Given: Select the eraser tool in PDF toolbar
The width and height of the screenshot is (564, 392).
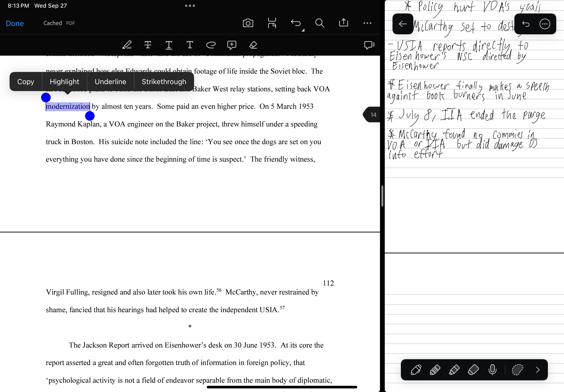Looking at the screenshot, I should (253, 45).
